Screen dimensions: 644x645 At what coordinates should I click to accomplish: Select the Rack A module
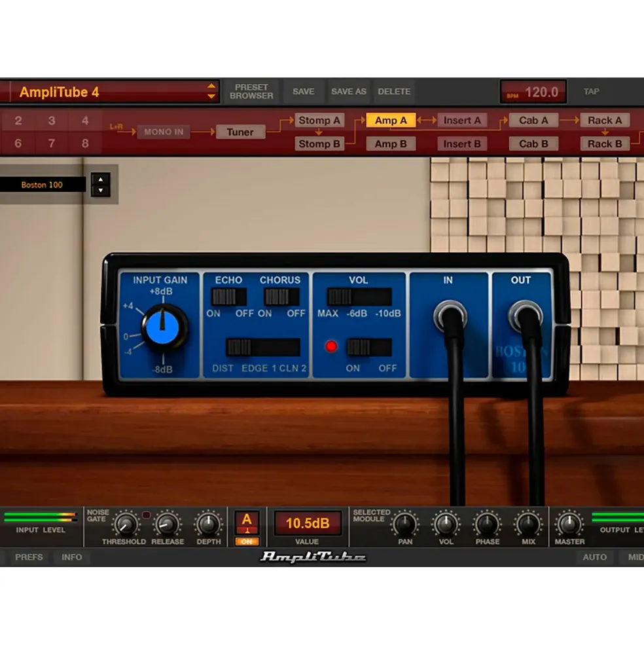pos(605,120)
